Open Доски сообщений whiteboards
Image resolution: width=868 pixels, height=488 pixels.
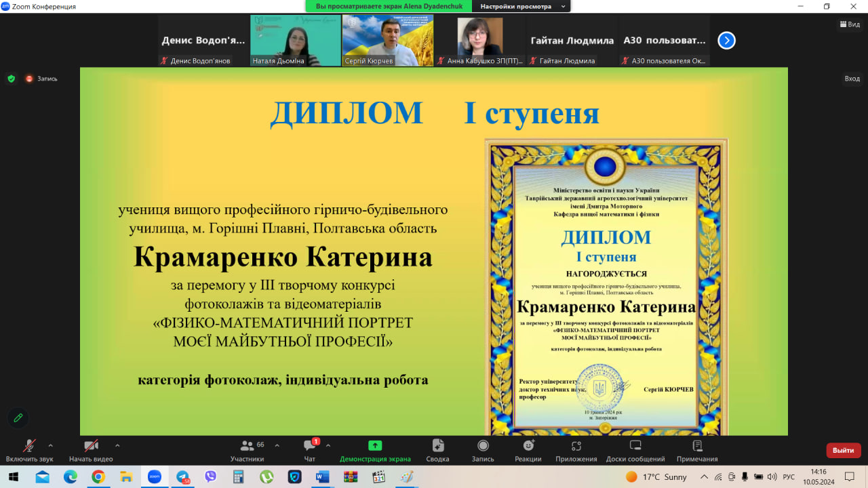tap(635, 451)
